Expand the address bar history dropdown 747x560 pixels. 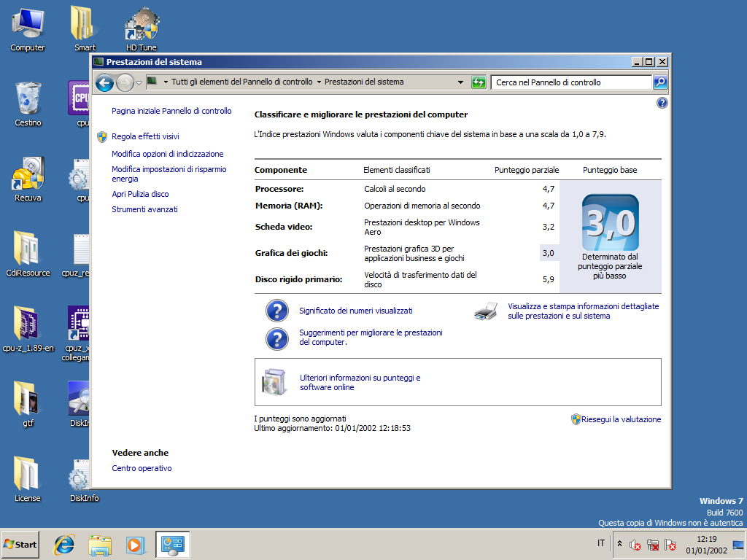click(x=460, y=82)
